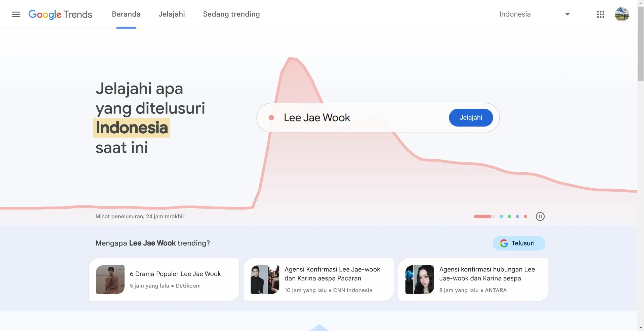Click the ANTARA article thumbnail
The height and width of the screenshot is (331, 644).
tap(420, 279)
